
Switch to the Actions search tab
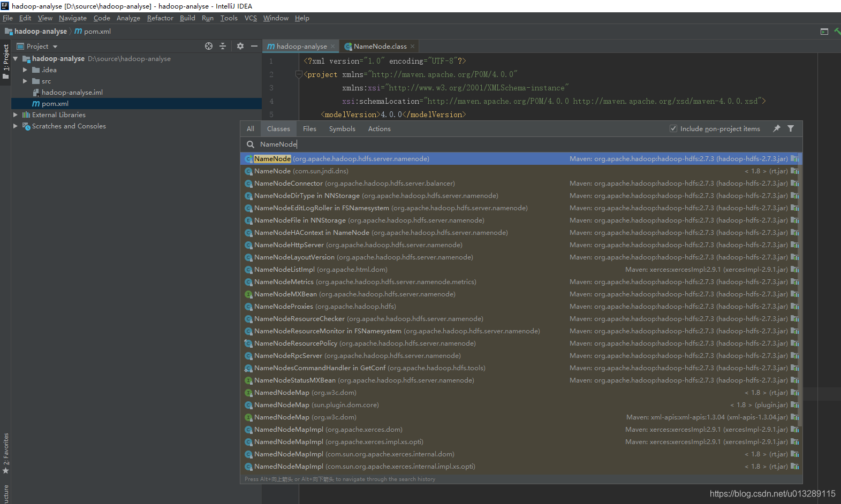coord(380,129)
